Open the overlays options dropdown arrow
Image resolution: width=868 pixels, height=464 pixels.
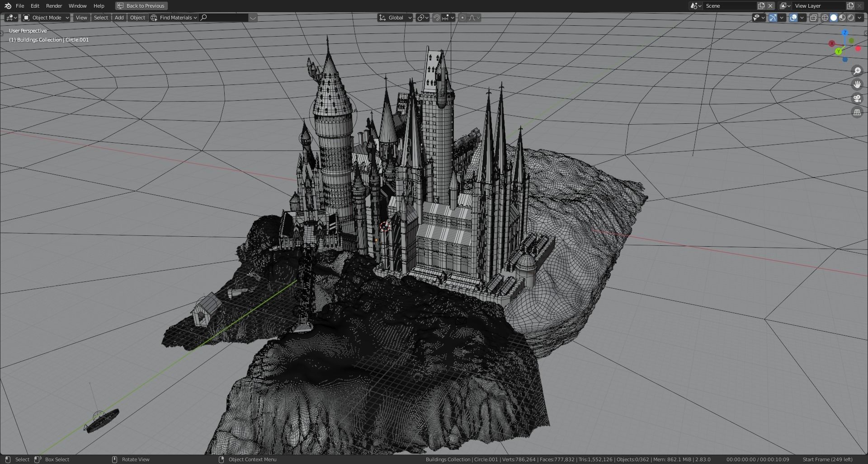click(x=802, y=18)
